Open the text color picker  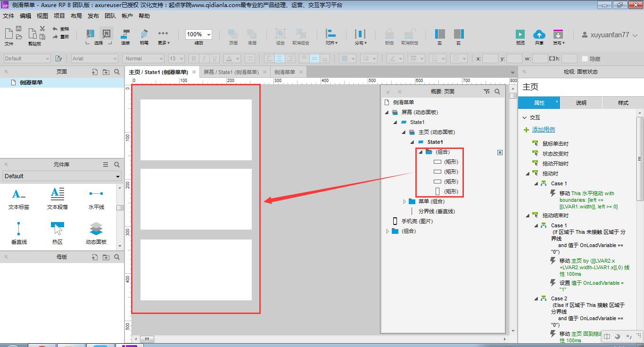click(232, 58)
